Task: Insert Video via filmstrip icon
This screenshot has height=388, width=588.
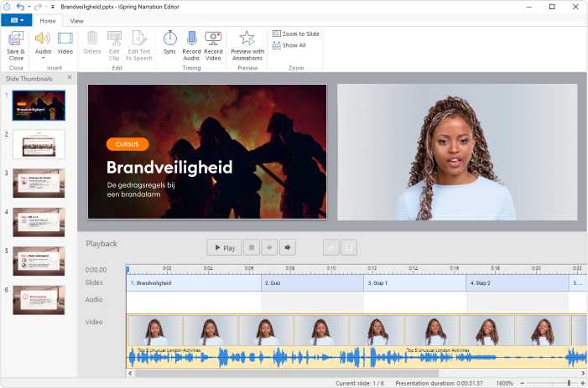Action: (65, 39)
